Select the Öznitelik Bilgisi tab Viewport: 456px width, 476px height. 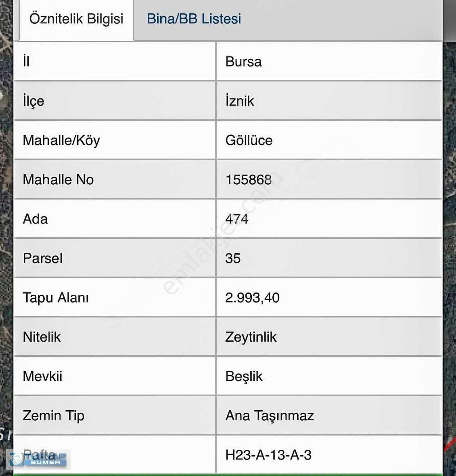[76, 19]
